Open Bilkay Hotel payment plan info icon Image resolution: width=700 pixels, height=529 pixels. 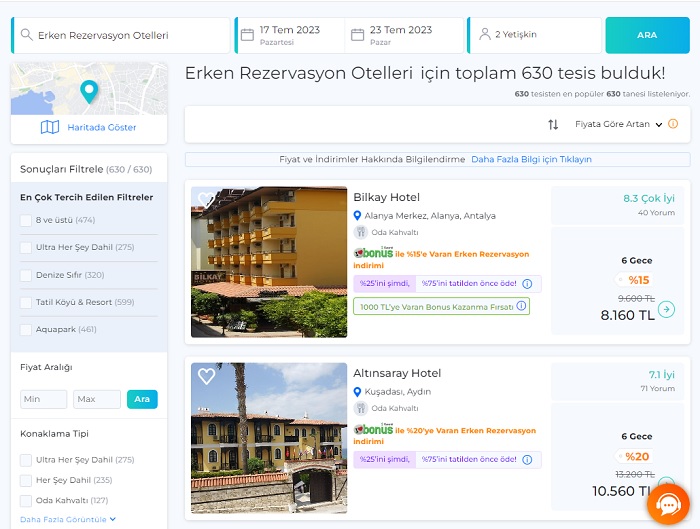(527, 283)
